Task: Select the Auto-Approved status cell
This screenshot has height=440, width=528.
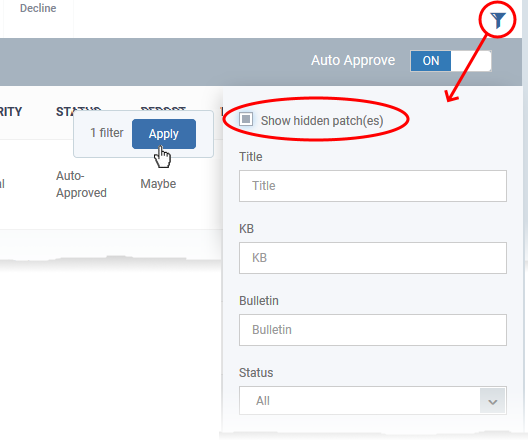Action: click(81, 184)
